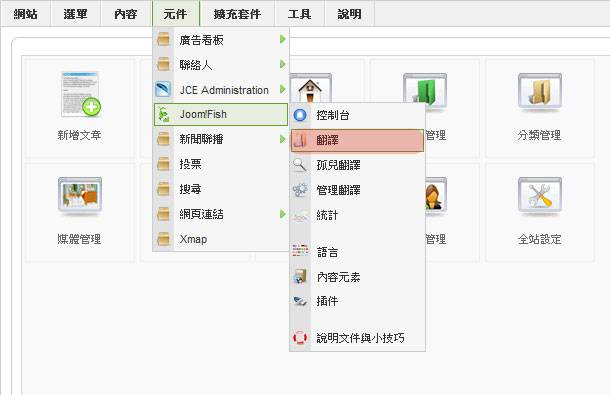Click the 統計 chart icon

click(300, 216)
